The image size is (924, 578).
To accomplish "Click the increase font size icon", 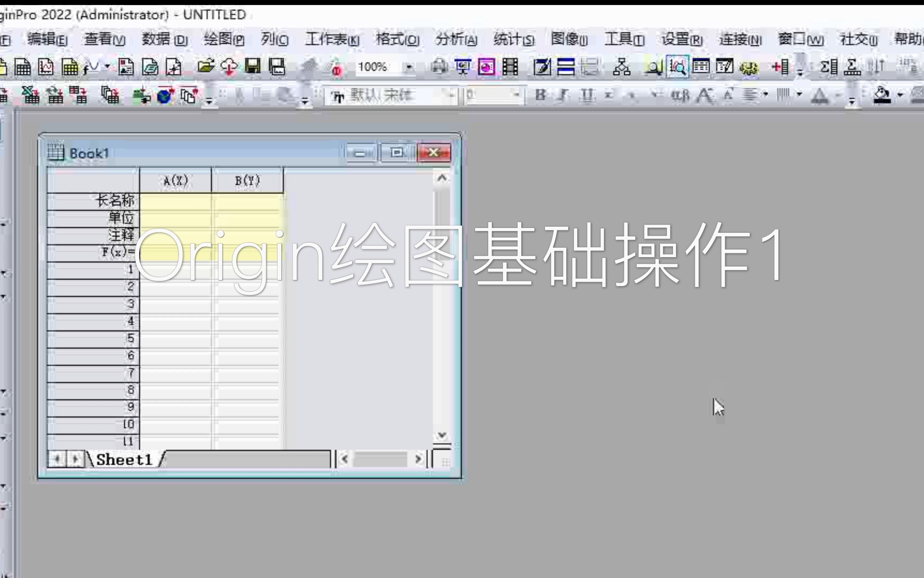I will pos(705,95).
